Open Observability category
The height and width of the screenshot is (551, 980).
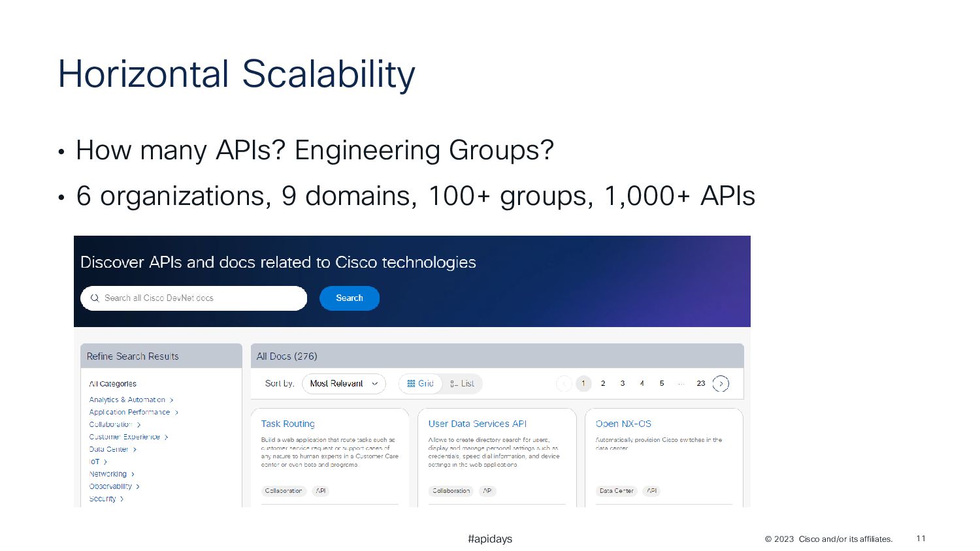(110, 486)
